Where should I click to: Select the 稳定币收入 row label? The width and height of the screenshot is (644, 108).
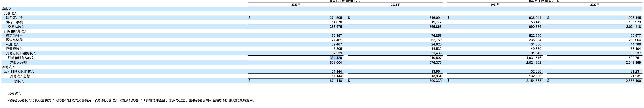point(14,36)
